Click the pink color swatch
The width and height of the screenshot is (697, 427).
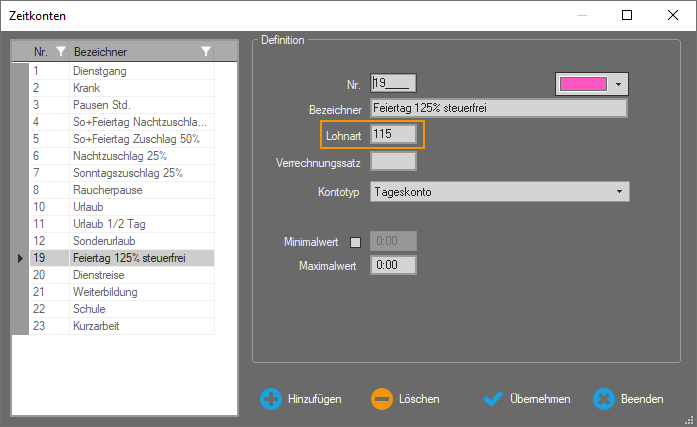click(x=584, y=84)
